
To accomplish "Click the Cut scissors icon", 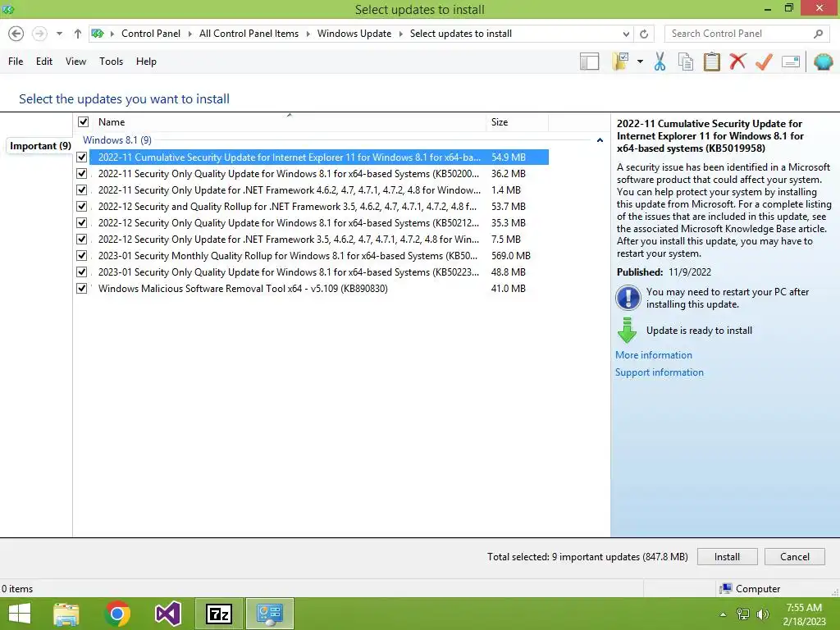I will coord(660,62).
